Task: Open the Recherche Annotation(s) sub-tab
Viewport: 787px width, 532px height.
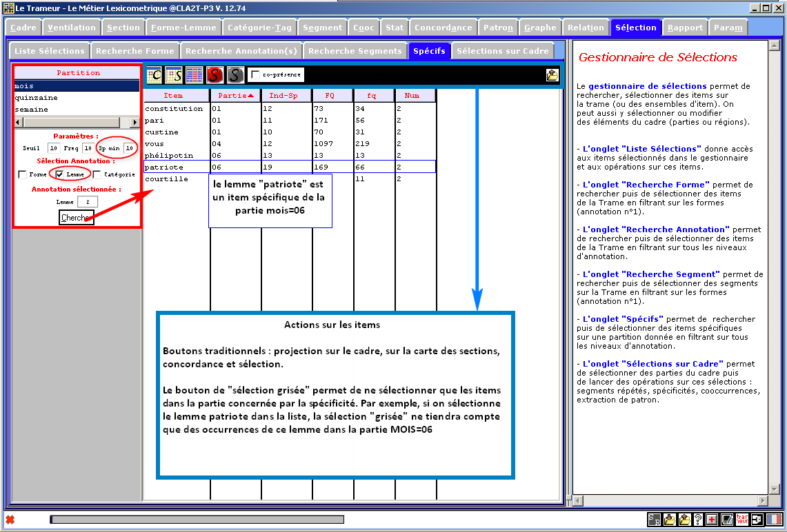Action: point(241,50)
